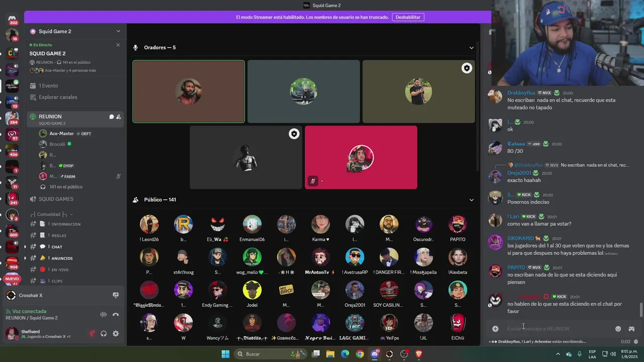Open the PAPITO username in chat
The image size is (644, 362).
click(x=516, y=267)
